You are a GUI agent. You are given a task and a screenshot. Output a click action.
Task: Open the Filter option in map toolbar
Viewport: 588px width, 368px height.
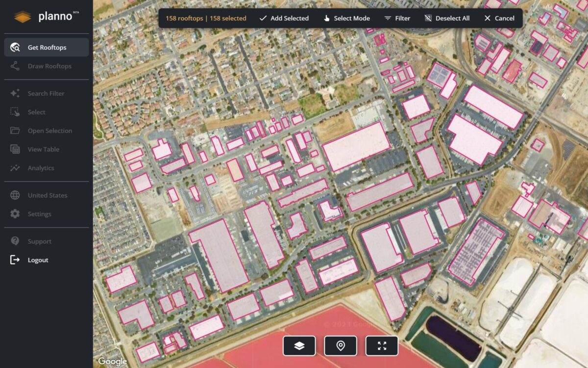397,19
